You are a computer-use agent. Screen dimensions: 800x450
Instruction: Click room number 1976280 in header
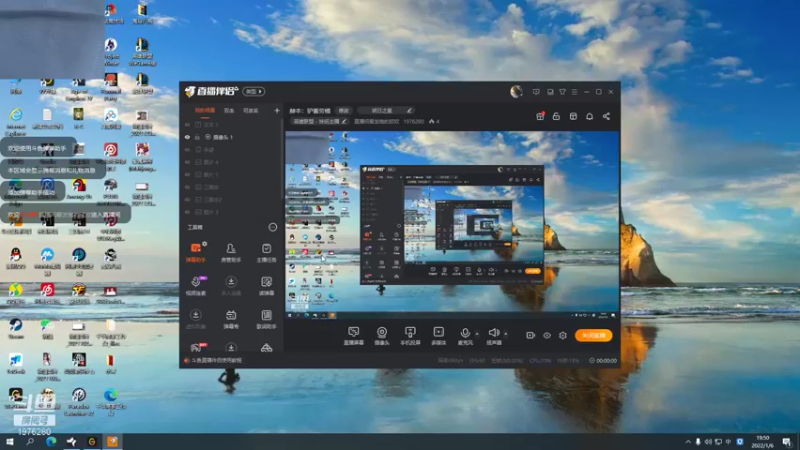(413, 121)
